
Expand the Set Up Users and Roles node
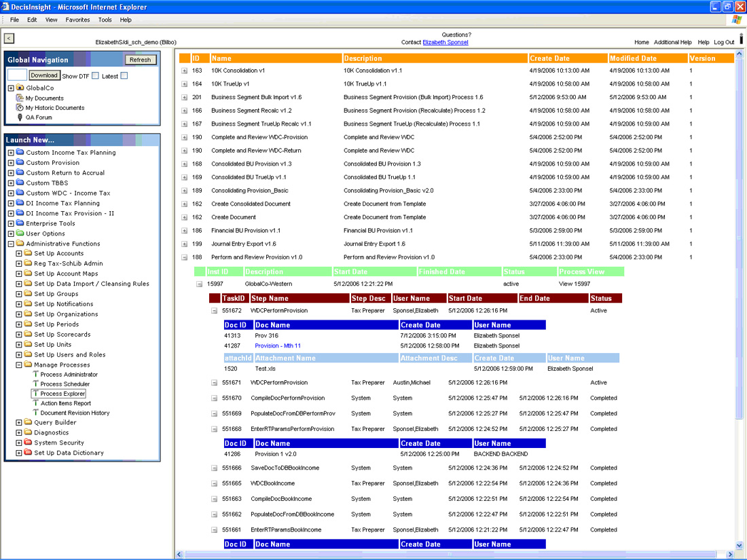click(x=19, y=355)
